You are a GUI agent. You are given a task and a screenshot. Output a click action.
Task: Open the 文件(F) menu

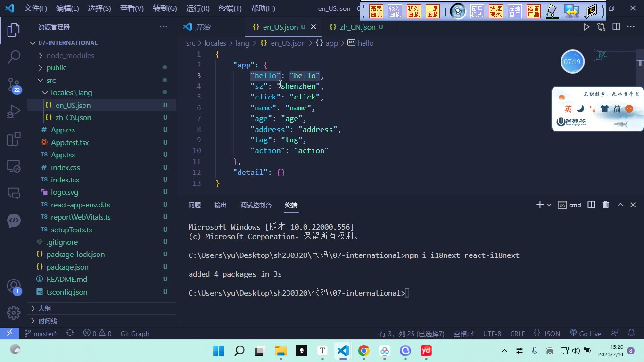click(x=35, y=8)
